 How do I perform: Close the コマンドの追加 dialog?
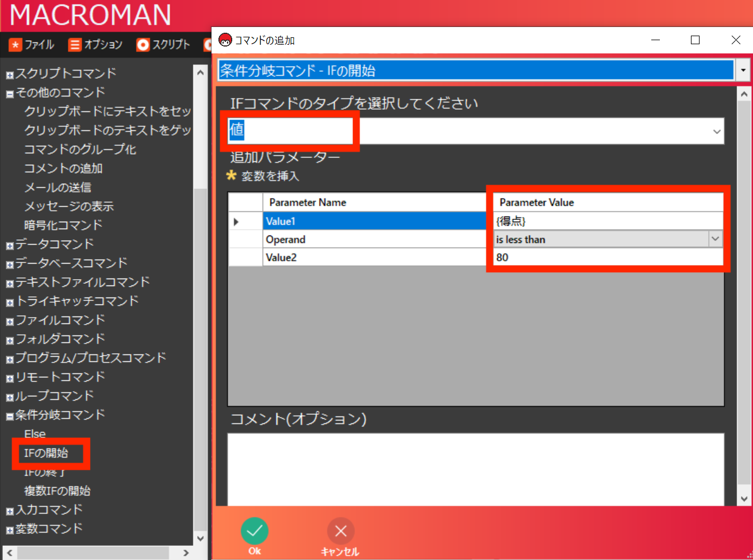tap(736, 40)
